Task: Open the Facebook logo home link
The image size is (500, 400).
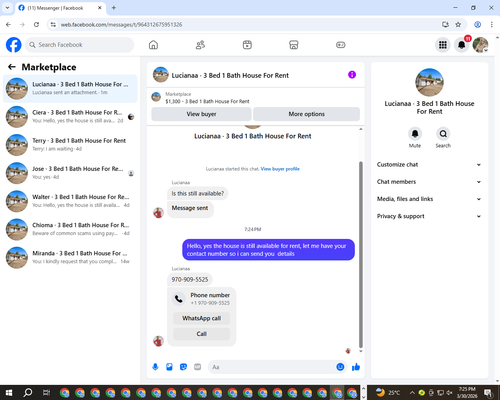Action: (14, 45)
